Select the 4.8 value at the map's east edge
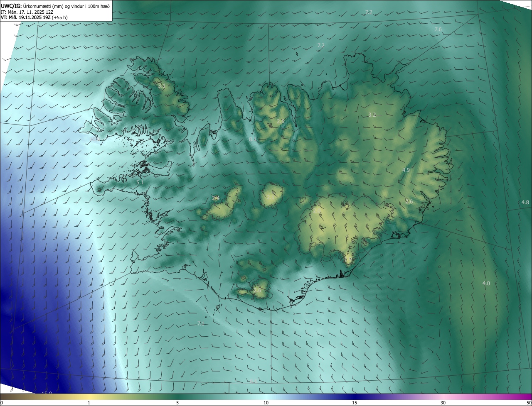This screenshot has height=406, width=532. click(x=525, y=202)
